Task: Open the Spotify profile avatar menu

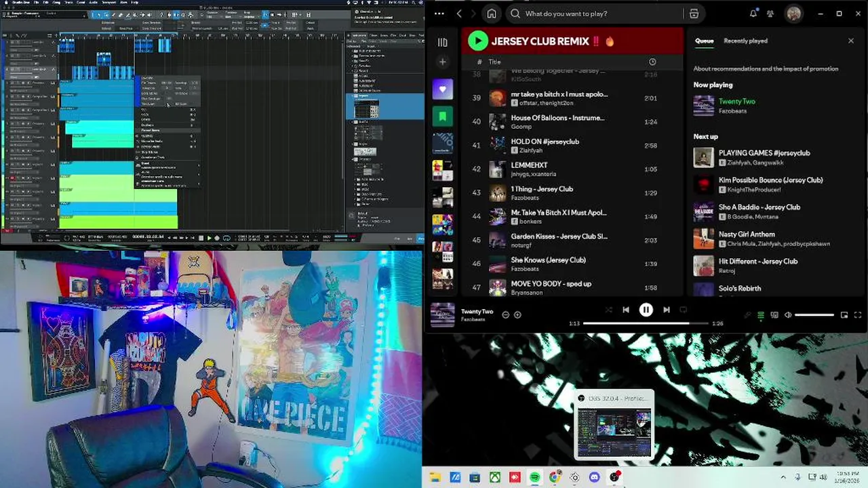Action: tap(793, 14)
